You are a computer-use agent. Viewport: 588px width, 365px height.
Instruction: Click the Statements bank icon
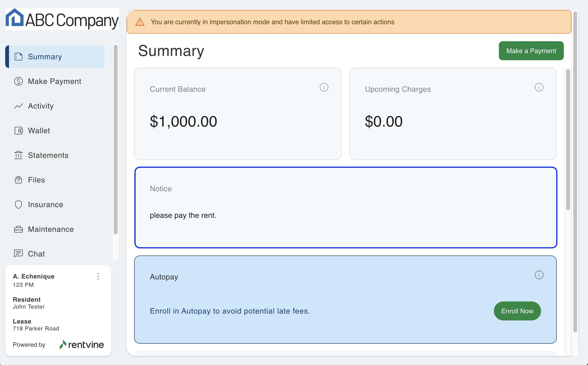(18, 155)
